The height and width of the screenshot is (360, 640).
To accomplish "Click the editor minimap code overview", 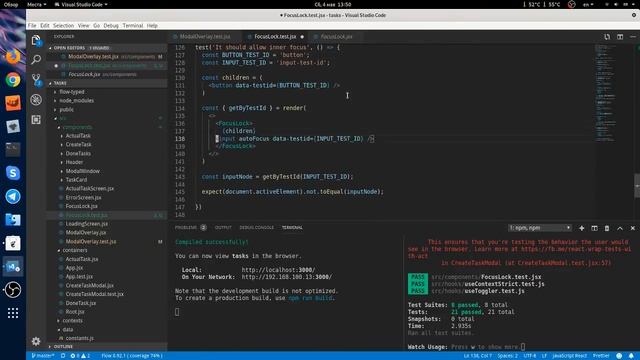I will pos(606,92).
